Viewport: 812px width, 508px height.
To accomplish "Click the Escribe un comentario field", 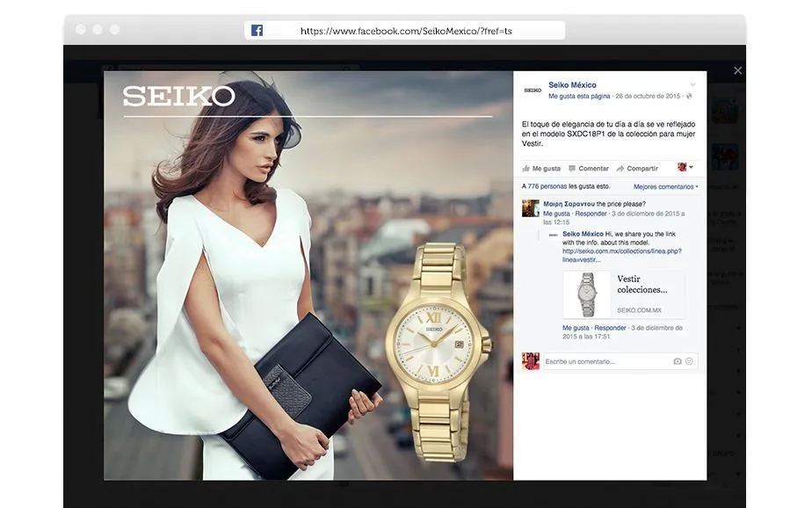I will click(606, 361).
